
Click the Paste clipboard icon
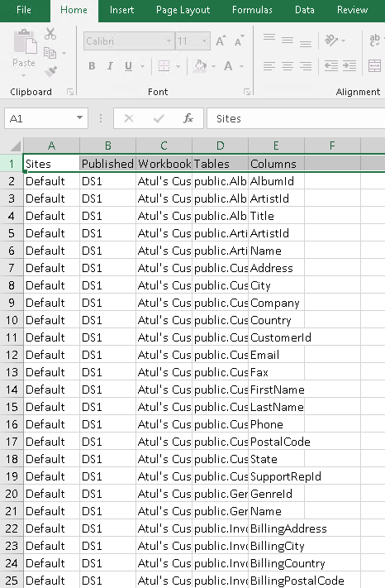point(25,41)
